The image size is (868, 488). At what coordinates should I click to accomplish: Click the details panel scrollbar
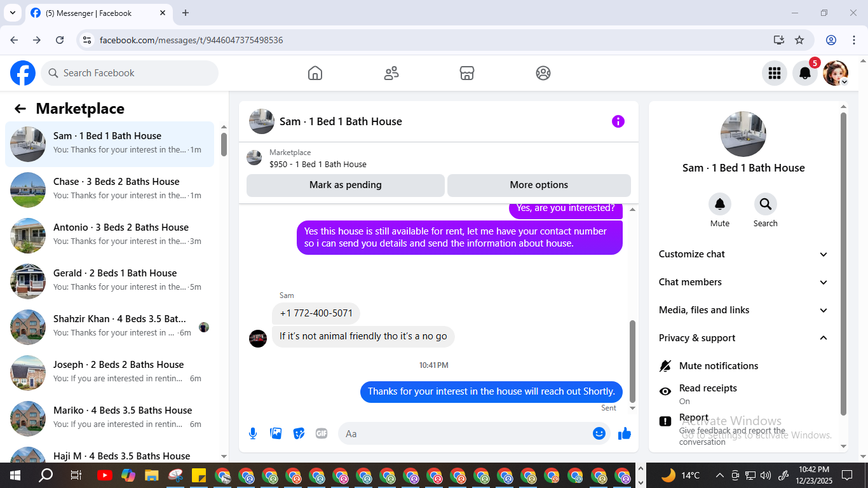pos(844,264)
